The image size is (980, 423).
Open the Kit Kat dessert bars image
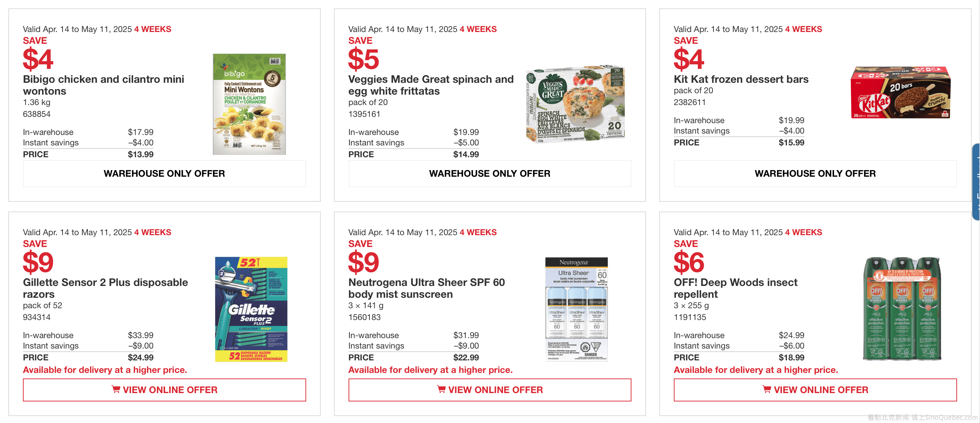[900, 93]
